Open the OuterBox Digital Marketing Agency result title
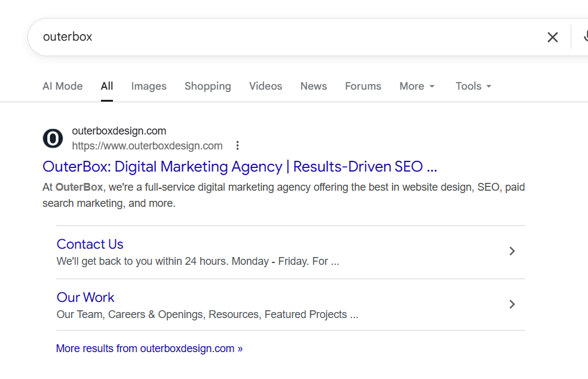Viewport: 588px width, 379px height. point(240,166)
